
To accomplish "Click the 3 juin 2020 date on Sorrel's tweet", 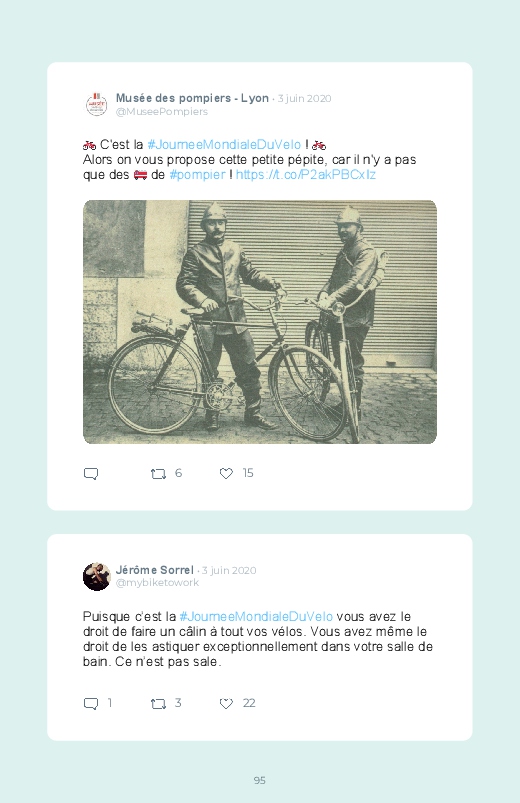I will point(229,570).
